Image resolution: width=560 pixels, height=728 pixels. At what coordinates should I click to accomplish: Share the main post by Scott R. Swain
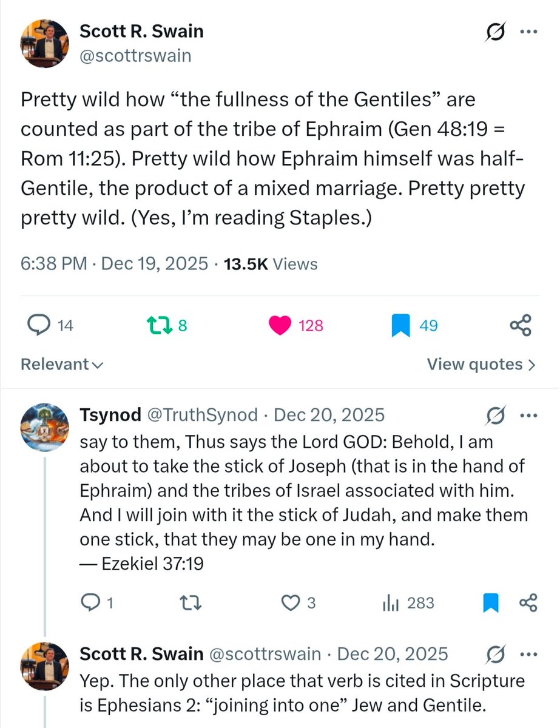point(521,326)
